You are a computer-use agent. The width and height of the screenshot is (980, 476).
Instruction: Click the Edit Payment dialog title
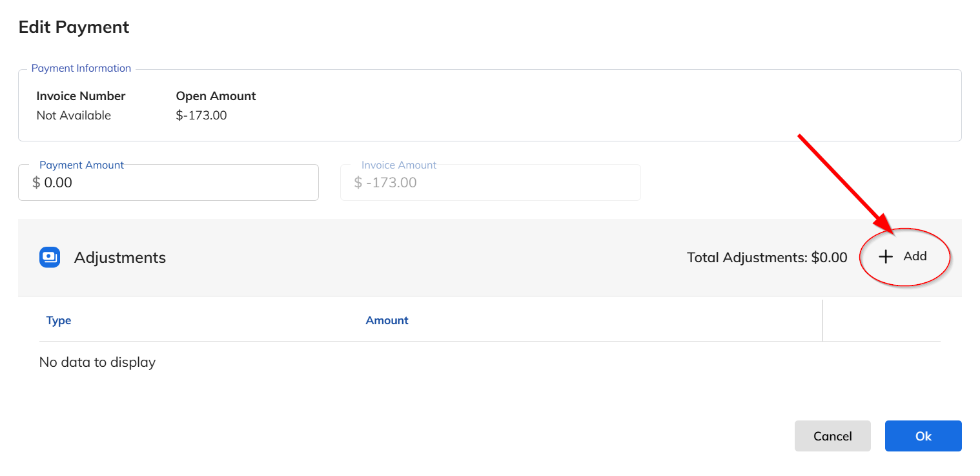click(x=74, y=27)
